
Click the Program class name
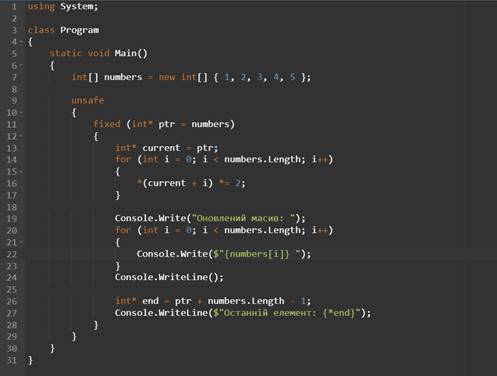click(79, 30)
